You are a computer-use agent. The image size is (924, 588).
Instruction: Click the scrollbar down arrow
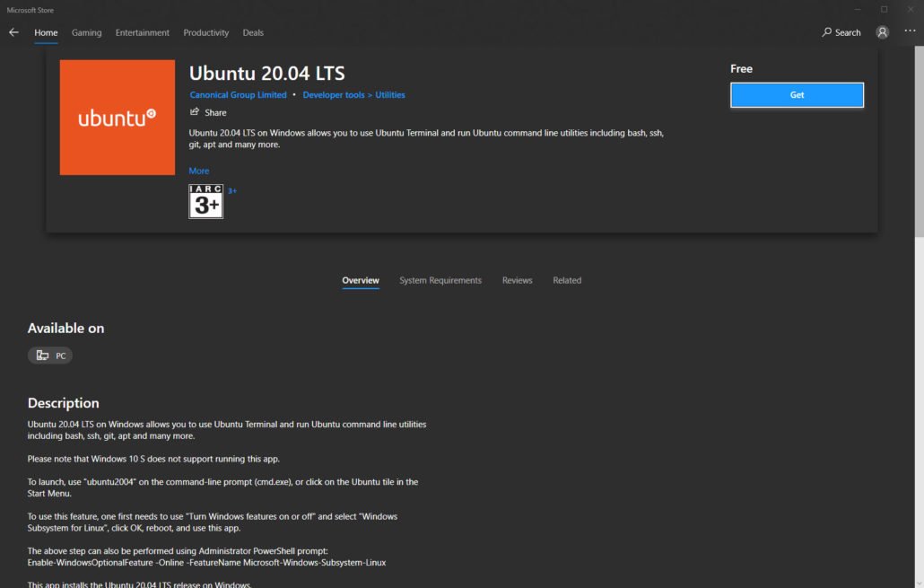pos(919,584)
